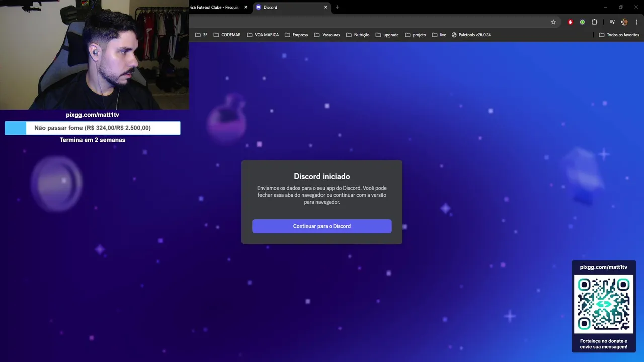Screen dimensions: 644x362
Task: Open the Empresa bookmark folder
Action: coord(296,35)
